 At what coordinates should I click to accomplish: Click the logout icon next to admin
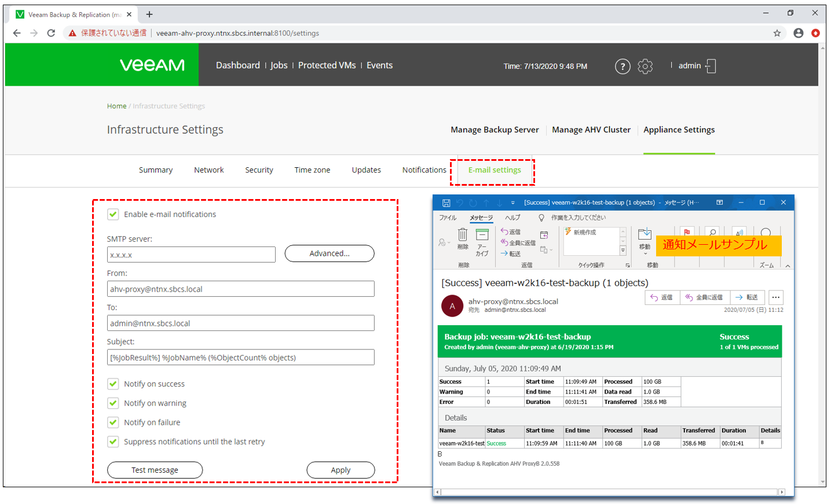click(x=711, y=66)
